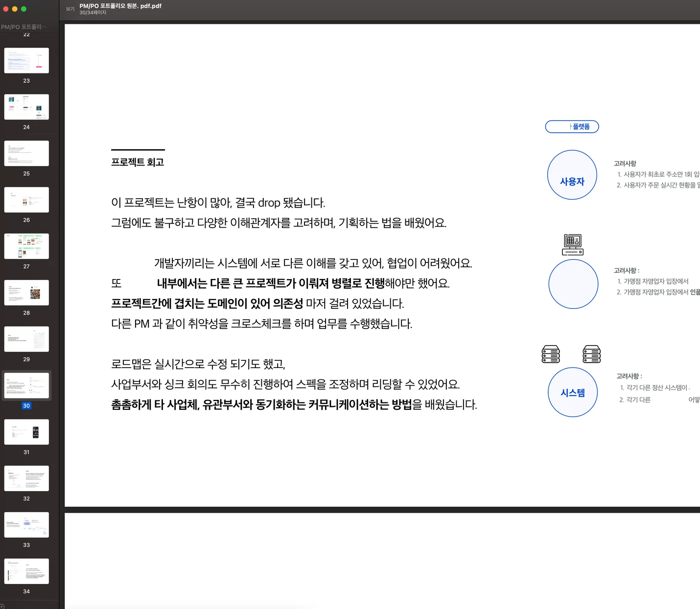Open page 26 from the sidebar

point(26,199)
